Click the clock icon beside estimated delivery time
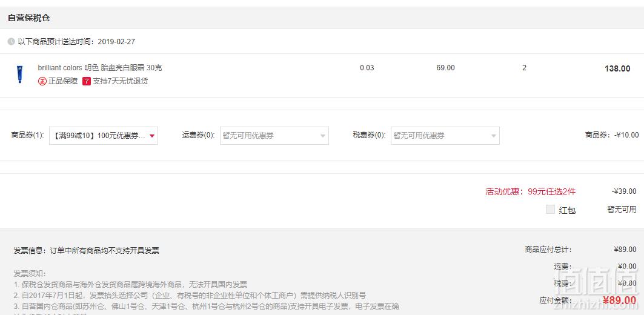The image size is (644, 315). [11, 41]
